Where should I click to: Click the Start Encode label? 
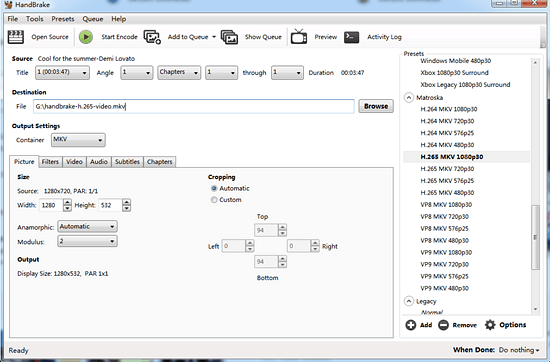[119, 37]
